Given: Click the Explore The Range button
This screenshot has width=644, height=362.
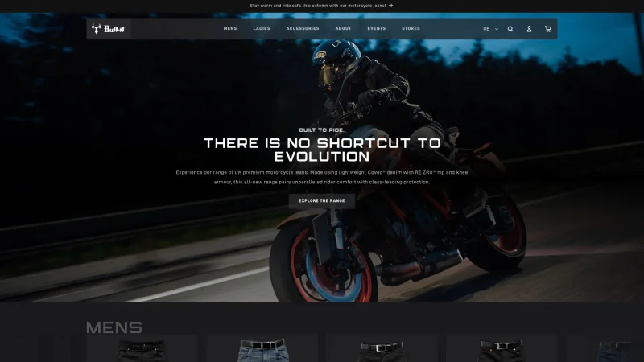Looking at the screenshot, I should 321,200.
